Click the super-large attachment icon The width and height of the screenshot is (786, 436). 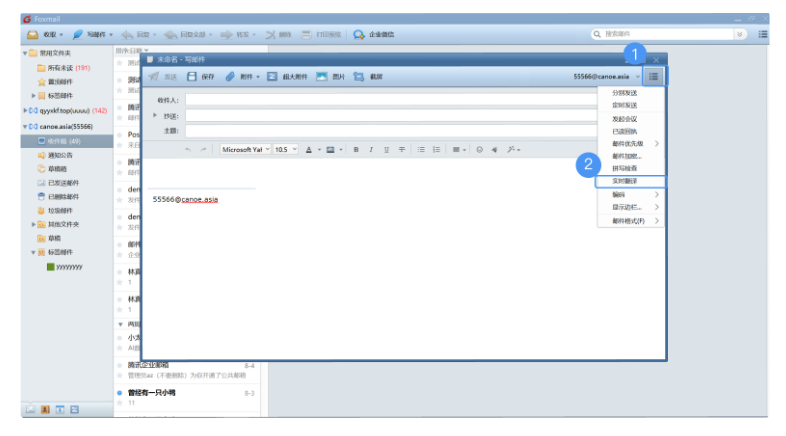coord(272,77)
